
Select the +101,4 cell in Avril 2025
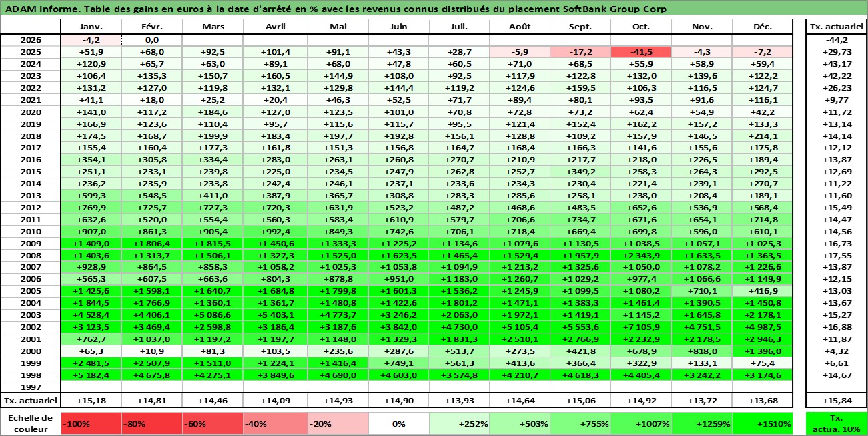pyautogui.click(x=277, y=52)
